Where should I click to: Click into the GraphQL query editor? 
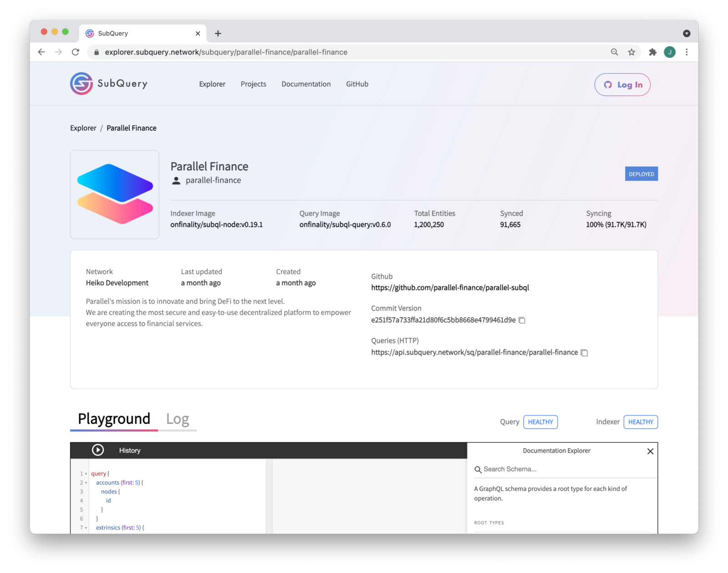pyautogui.click(x=177, y=496)
